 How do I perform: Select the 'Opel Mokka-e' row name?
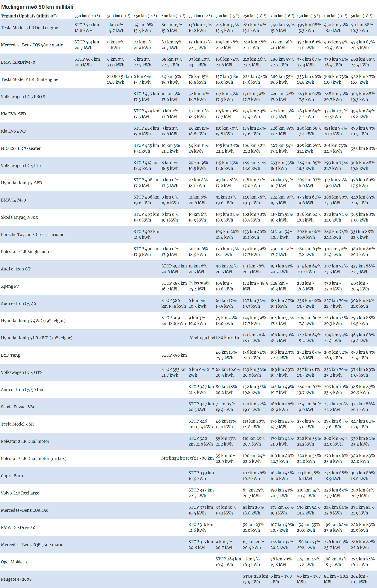(x=15, y=562)
